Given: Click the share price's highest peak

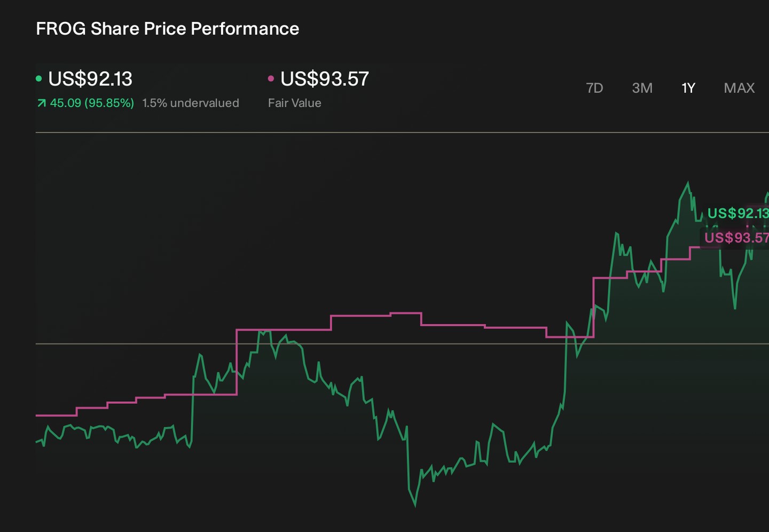Looking at the screenshot, I should click(688, 184).
